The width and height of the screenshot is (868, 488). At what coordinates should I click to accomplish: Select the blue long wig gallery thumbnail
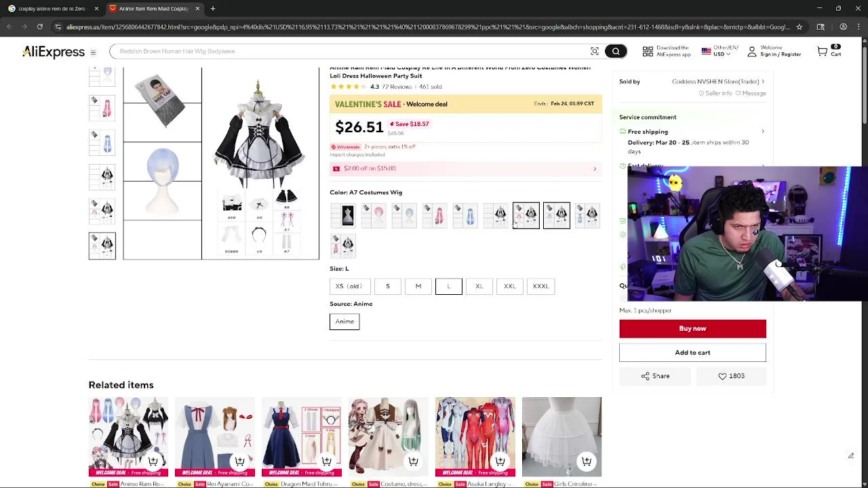coord(102,143)
